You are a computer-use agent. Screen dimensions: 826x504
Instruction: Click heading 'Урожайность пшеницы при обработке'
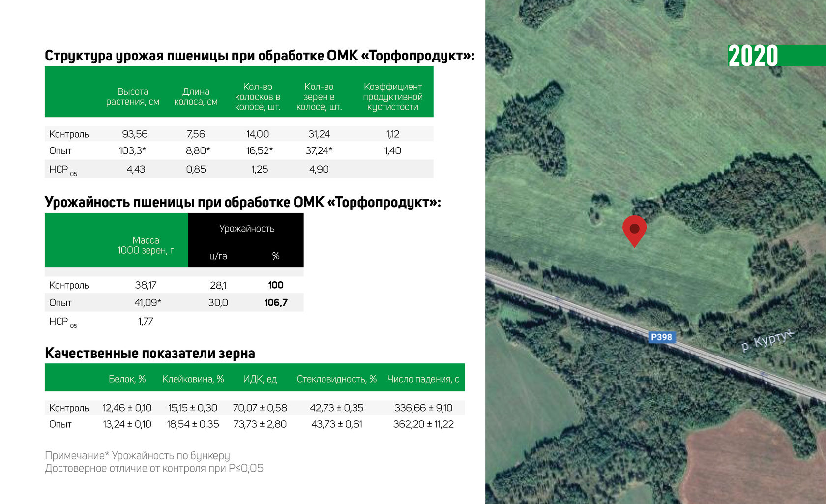[243, 202]
